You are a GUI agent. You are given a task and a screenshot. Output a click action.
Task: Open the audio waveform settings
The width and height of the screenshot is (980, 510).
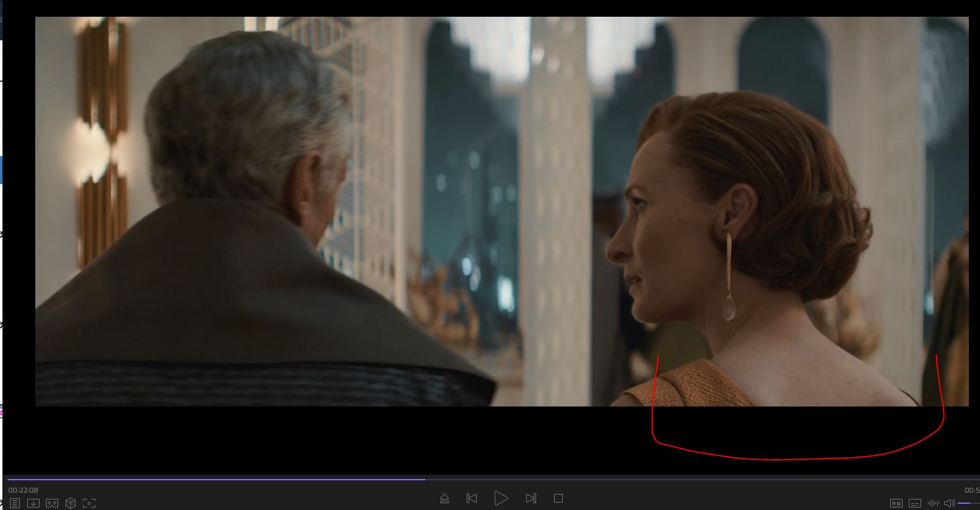tap(933, 503)
